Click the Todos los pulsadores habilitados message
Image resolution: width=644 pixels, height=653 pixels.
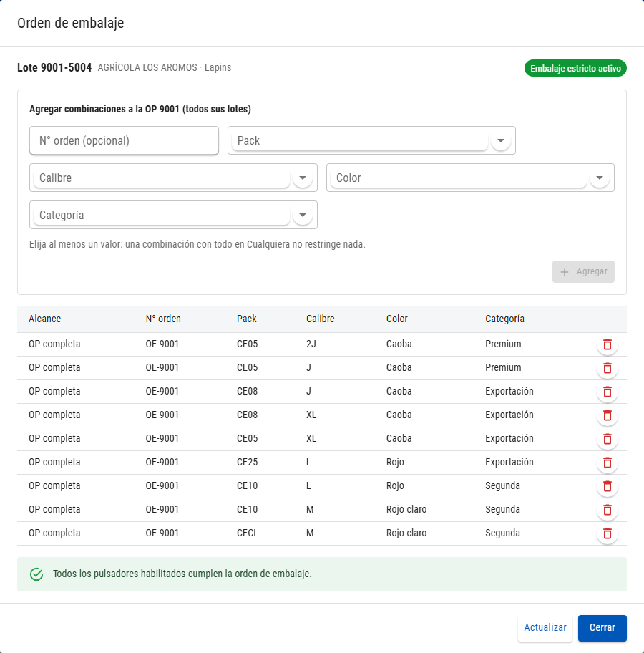(182, 574)
